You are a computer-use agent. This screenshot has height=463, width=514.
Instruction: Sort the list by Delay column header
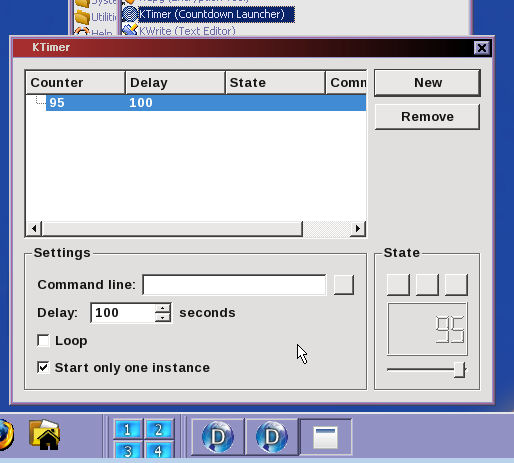tap(175, 82)
